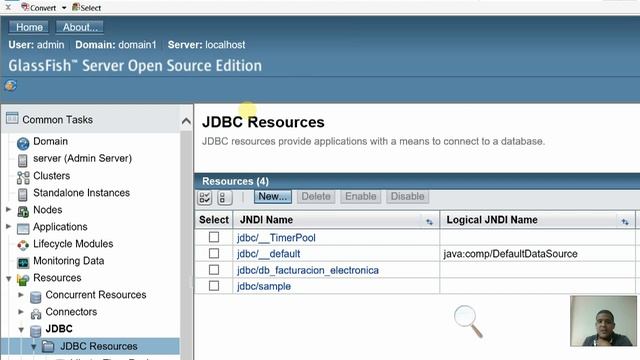The image size is (640, 360).
Task: Click the sidebar vertical scrollbar
Action: 186,245
